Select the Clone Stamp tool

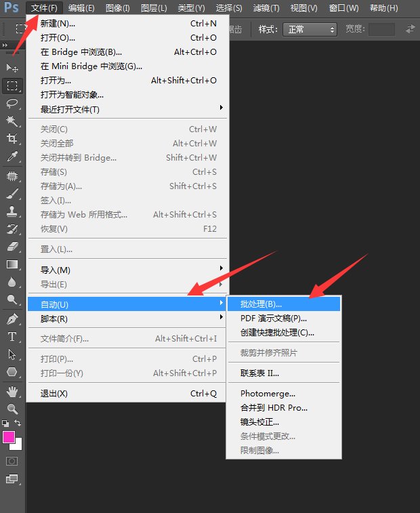tap(12, 211)
